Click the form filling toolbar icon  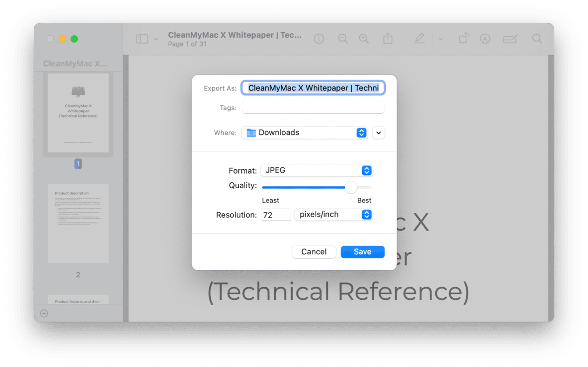tap(511, 39)
